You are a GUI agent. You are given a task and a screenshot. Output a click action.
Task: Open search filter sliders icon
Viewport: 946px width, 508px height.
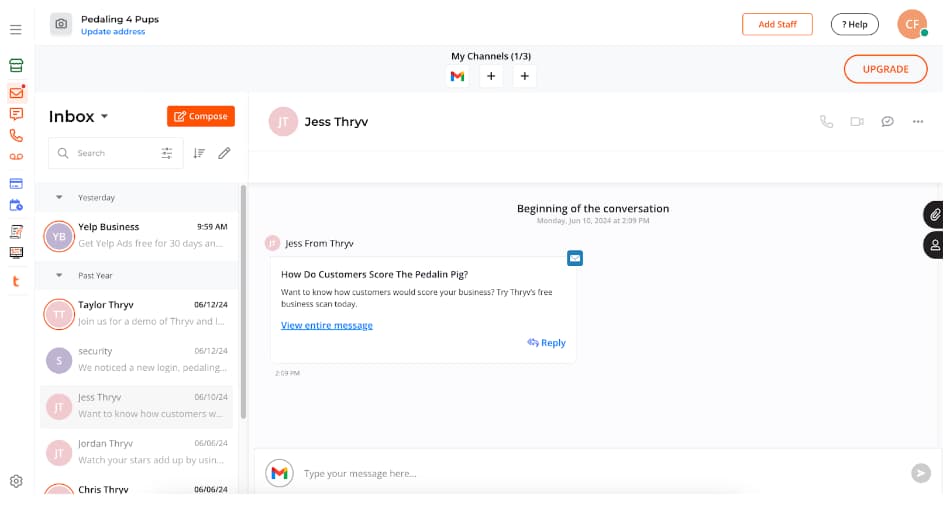coord(167,153)
